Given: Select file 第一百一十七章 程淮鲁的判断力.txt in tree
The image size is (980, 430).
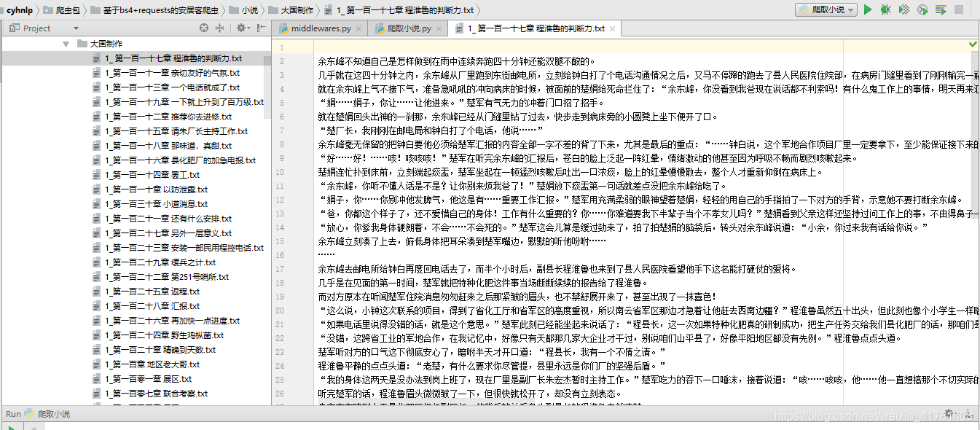Looking at the screenshot, I should (x=168, y=58).
